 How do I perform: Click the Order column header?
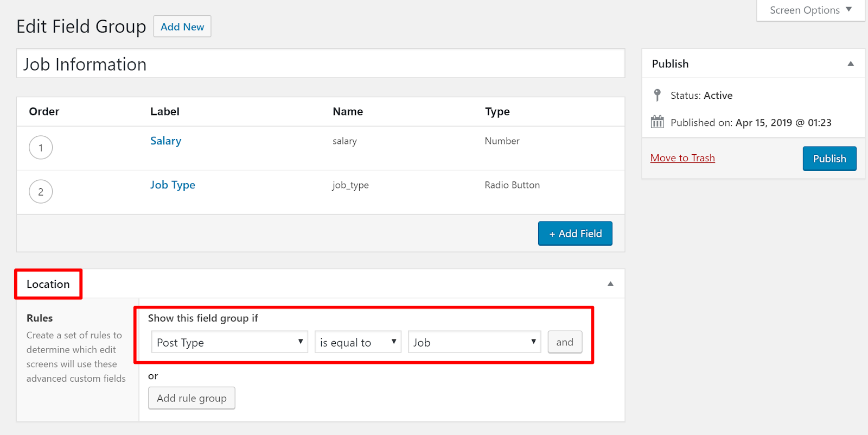(44, 111)
